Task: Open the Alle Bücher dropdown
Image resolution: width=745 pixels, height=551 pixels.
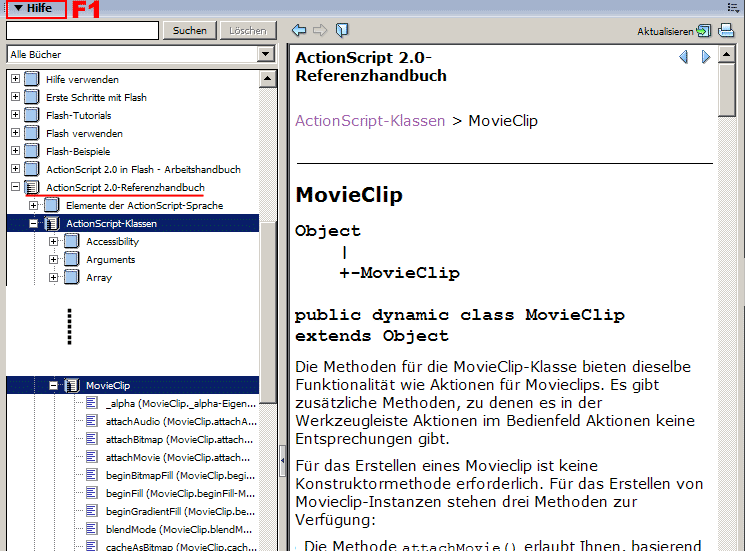Action: tap(266, 54)
